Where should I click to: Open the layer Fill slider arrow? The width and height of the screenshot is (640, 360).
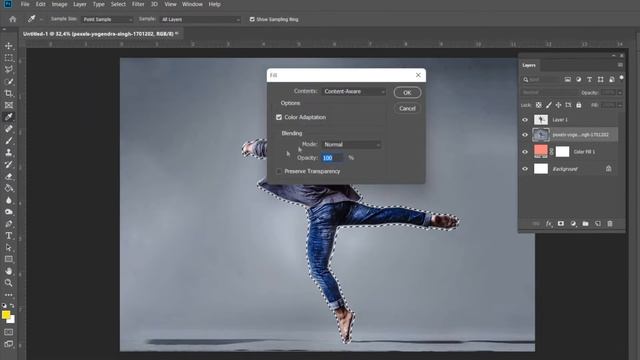pos(620,105)
